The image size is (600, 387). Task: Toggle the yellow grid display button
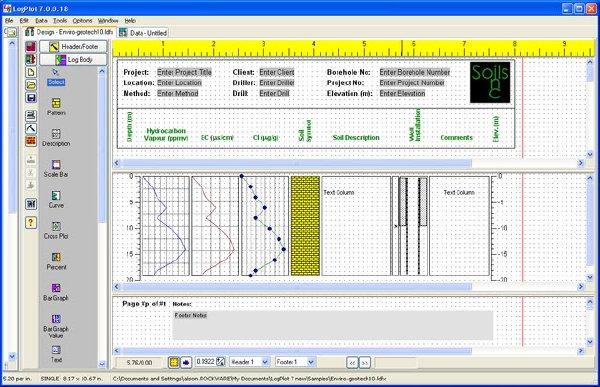click(174, 362)
